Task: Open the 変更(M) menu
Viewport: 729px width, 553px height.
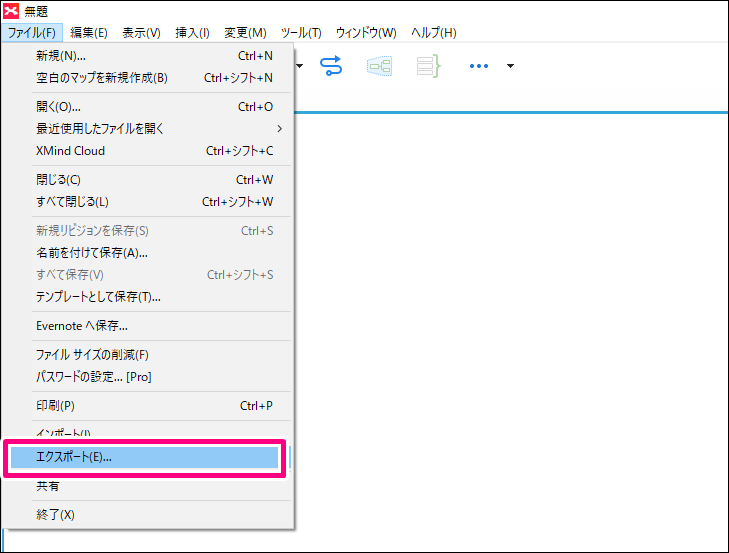Action: click(245, 33)
